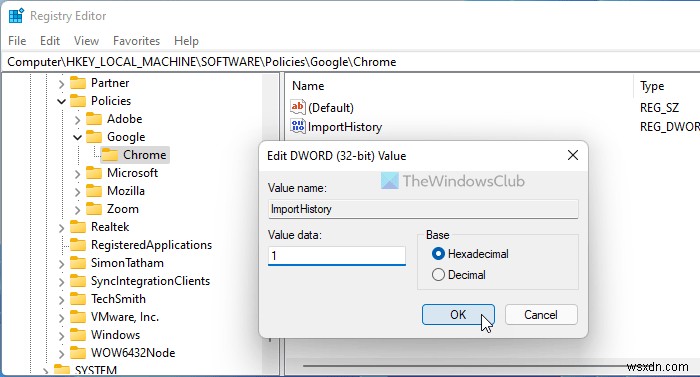Click the registry path address bar
The width and height of the screenshot is (700, 377).
coord(350,62)
